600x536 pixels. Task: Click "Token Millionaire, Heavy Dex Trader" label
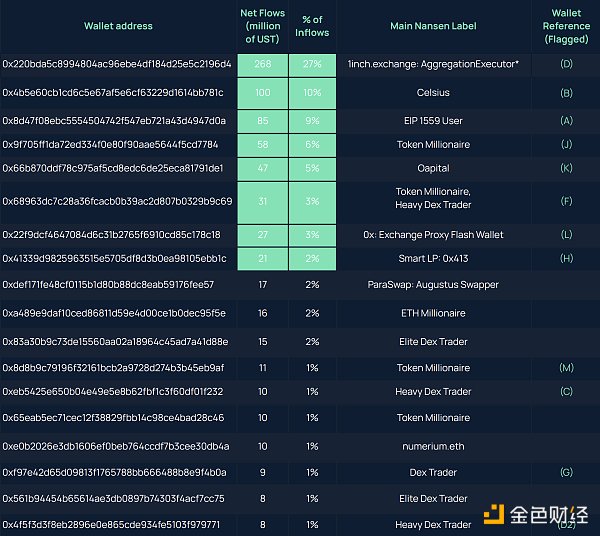coord(433,198)
